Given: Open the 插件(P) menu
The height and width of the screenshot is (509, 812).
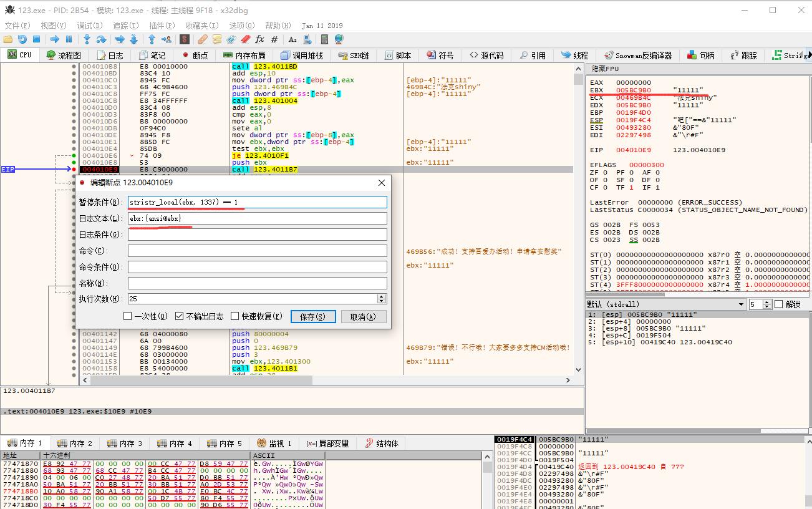Looking at the screenshot, I should coord(162,26).
